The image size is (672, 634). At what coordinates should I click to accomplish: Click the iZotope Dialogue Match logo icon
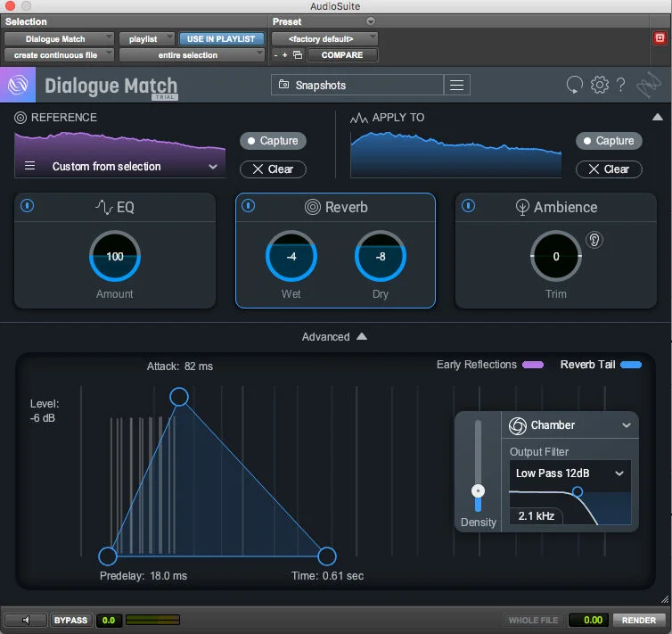pos(18,85)
